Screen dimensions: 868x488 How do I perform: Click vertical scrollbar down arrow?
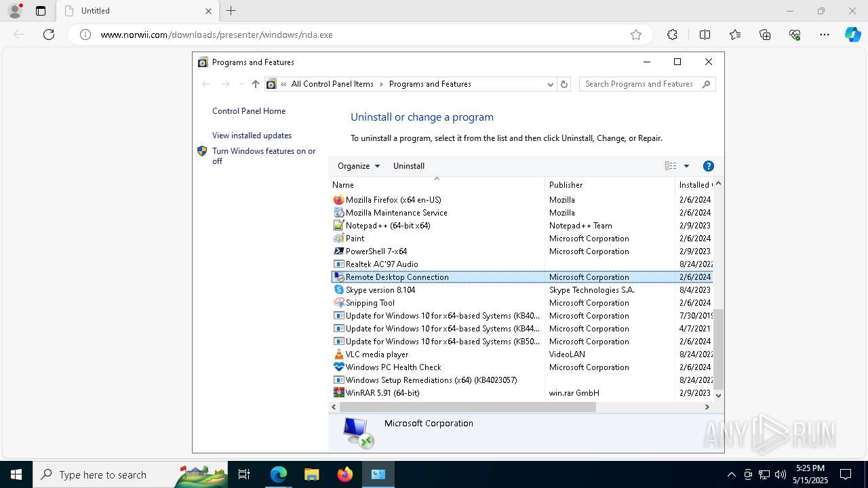point(719,395)
